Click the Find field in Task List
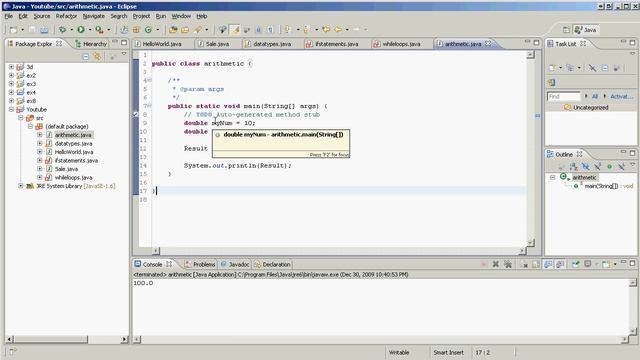Viewport: 640px width, 360px height. (564, 96)
